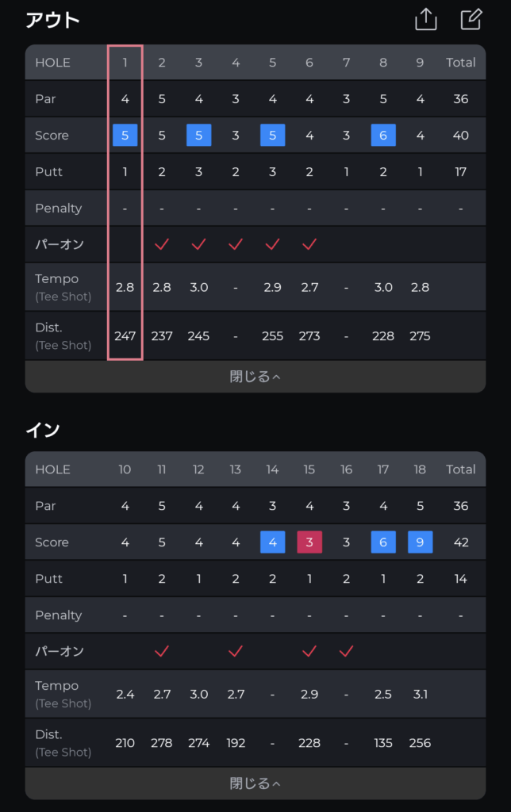Tap the share icon at top
The height and width of the screenshot is (812, 511).
(426, 20)
